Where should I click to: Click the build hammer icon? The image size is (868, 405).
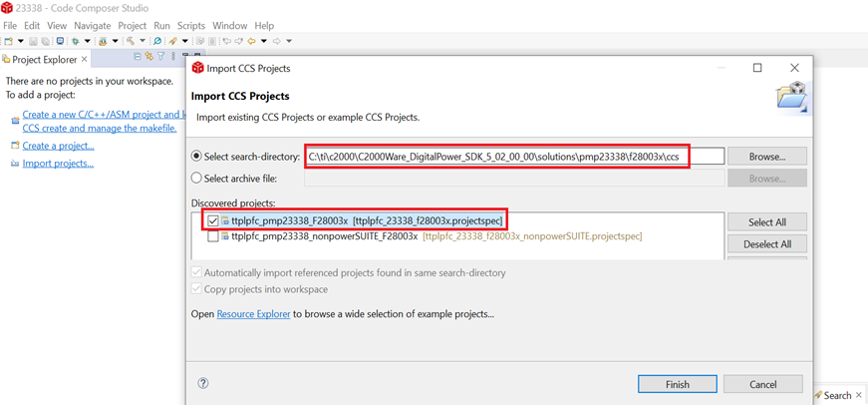131,41
